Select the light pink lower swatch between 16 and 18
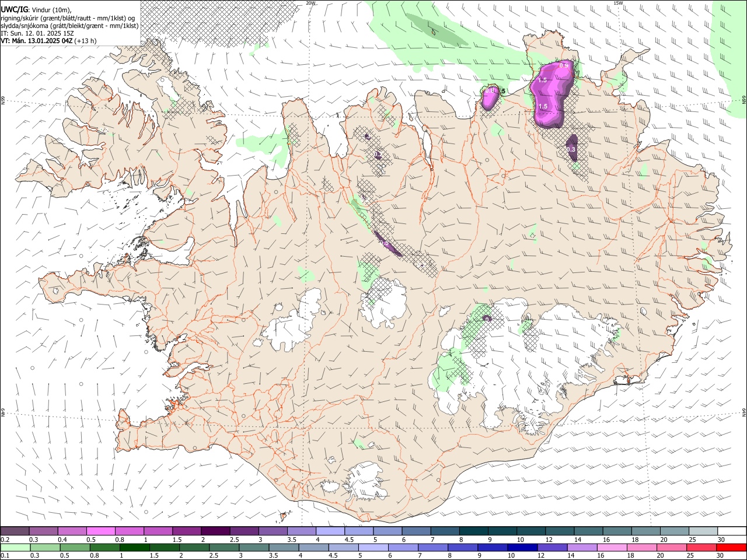Screen dimensions: 747x560 pyautogui.click(x=612, y=548)
